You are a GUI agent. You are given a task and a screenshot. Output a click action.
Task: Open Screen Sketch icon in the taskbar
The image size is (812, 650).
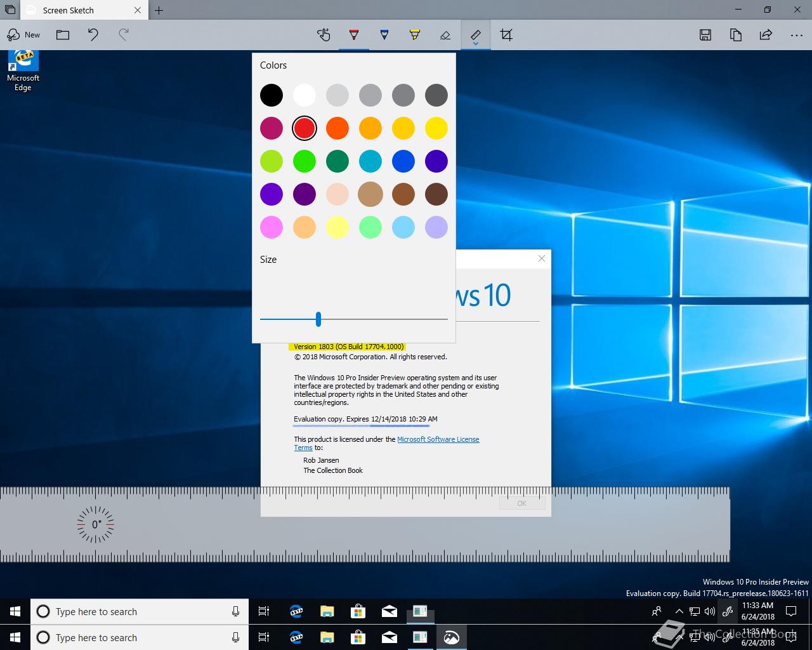tap(451, 637)
